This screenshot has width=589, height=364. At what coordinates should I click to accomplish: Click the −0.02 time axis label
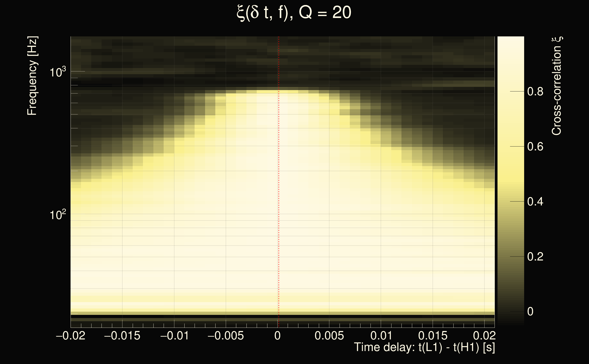(x=71, y=336)
